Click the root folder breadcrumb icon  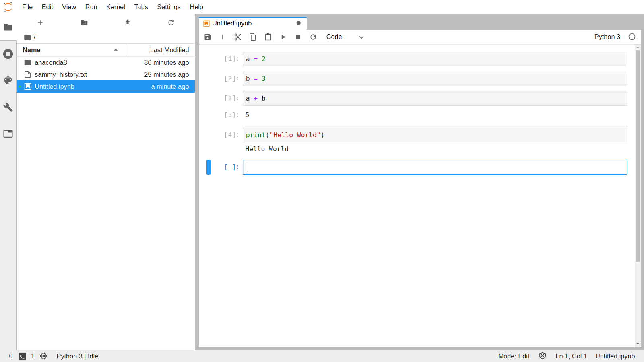pos(27,37)
